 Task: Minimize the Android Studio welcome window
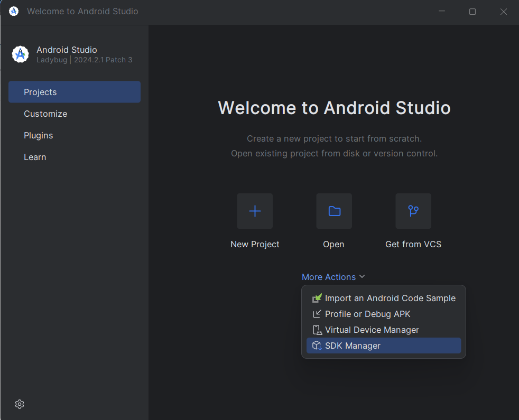point(441,12)
